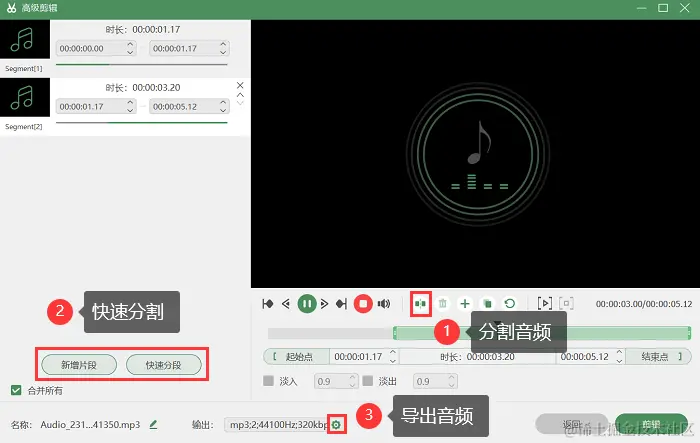Move Segment[2] up with the up chevron
Image resolution: width=700 pixels, height=443 pixels.
pyautogui.click(x=240, y=95)
